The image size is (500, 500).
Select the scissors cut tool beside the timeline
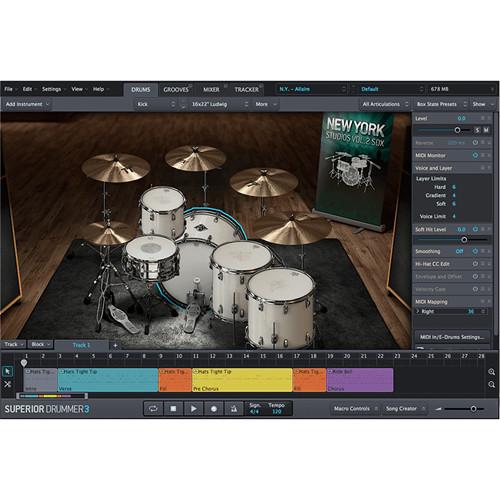click(7, 384)
